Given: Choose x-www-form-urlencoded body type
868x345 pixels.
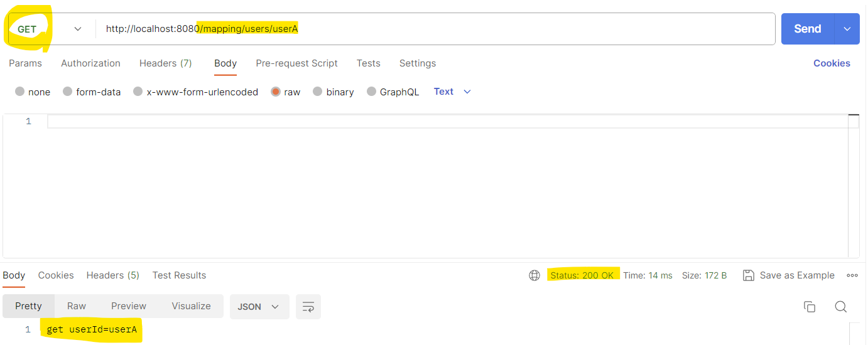Looking at the screenshot, I should (196, 92).
